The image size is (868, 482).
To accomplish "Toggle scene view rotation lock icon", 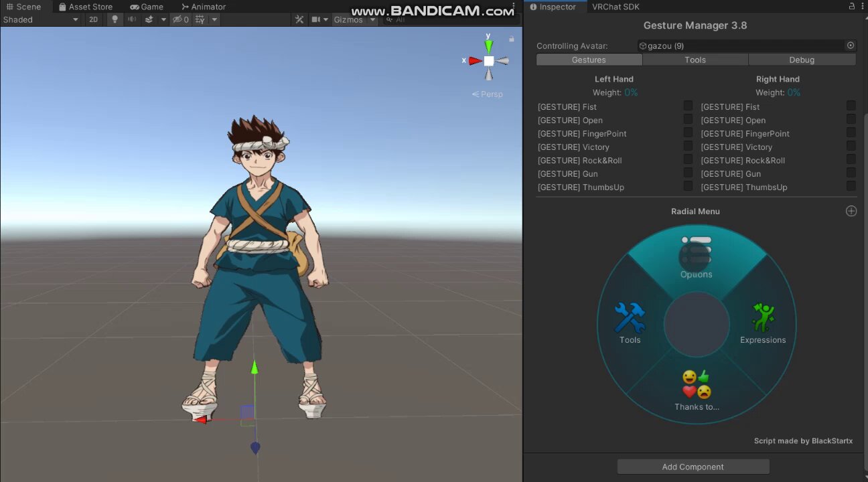I will point(512,39).
